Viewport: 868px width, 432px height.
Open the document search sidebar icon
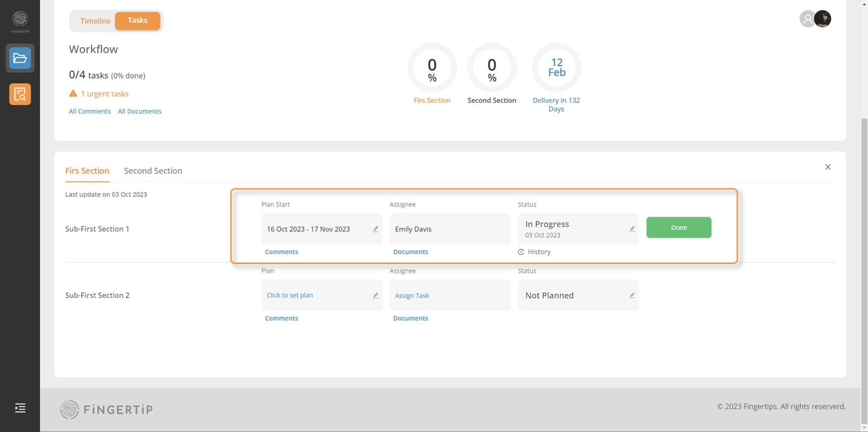pyautogui.click(x=20, y=94)
